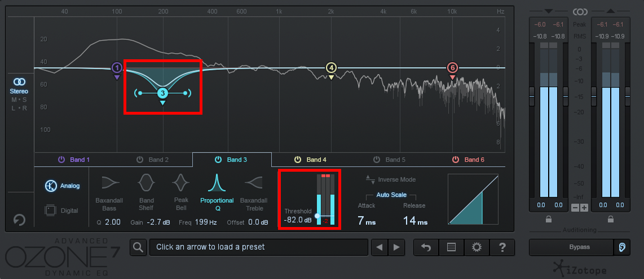Screen dimensions: 644x279
Task: Toggle Inverse Mode
Action: [x=391, y=180]
